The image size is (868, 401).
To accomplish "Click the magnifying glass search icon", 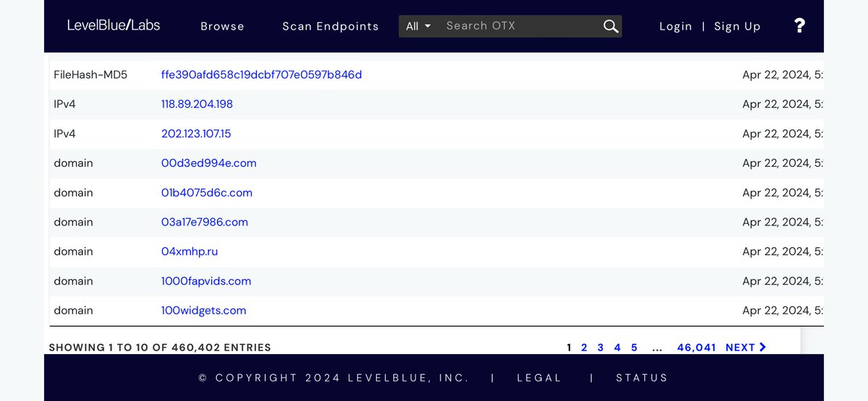I will point(610,27).
